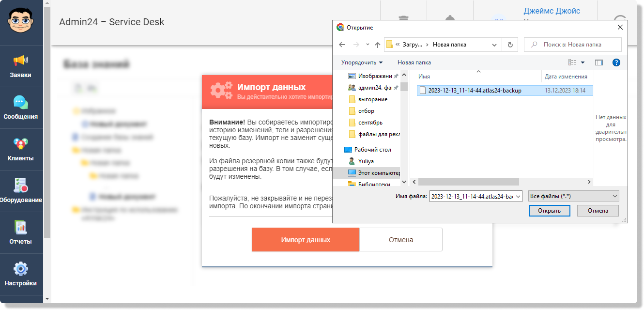Click notification bell in header
The image size is (644, 310).
click(450, 18)
